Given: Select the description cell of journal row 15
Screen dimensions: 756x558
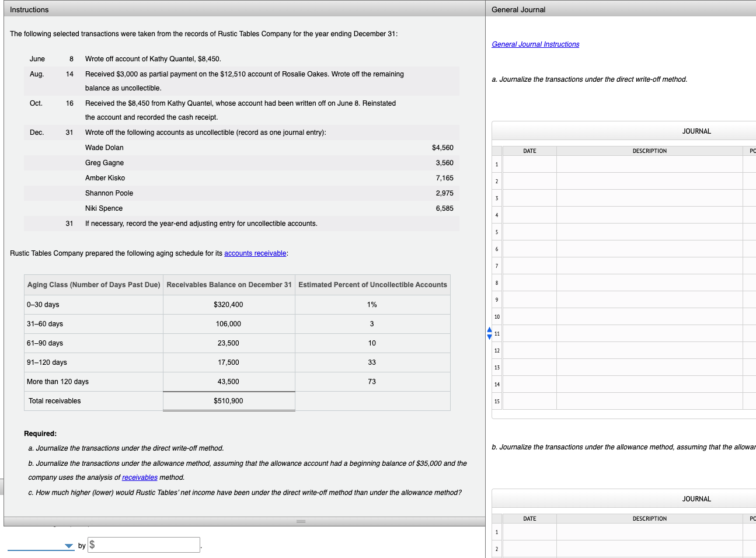Looking at the screenshot, I should [x=649, y=401].
